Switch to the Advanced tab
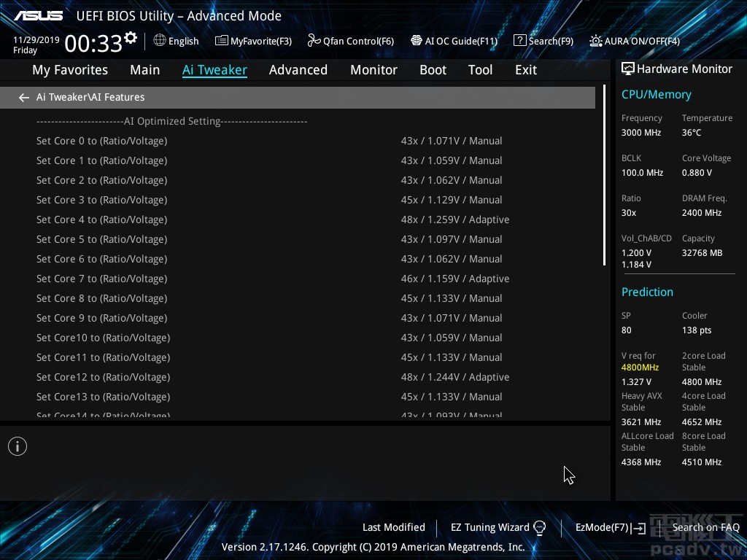 [x=298, y=70]
